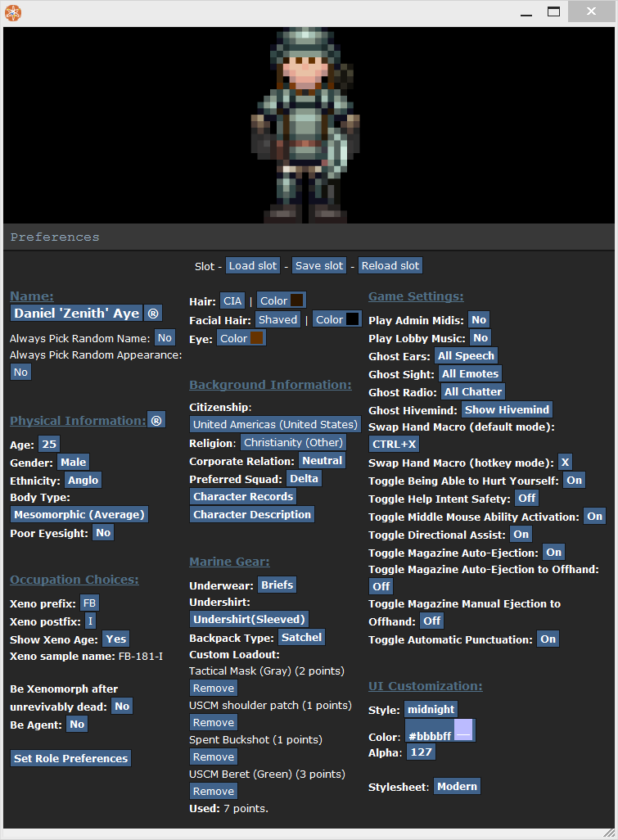Image resolution: width=618 pixels, height=840 pixels.
Task: Change Corporate Relation Neutral
Action: pyautogui.click(x=322, y=461)
